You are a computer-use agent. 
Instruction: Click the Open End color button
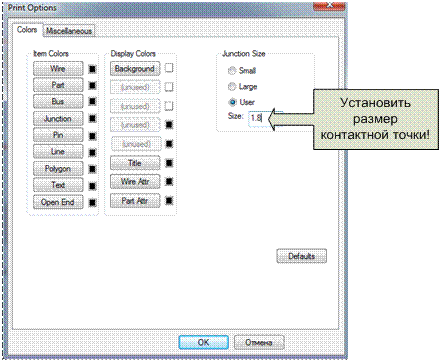pos(58,202)
